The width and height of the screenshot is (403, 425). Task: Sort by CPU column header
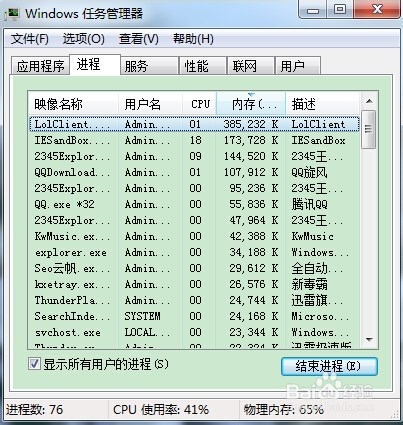tap(200, 104)
